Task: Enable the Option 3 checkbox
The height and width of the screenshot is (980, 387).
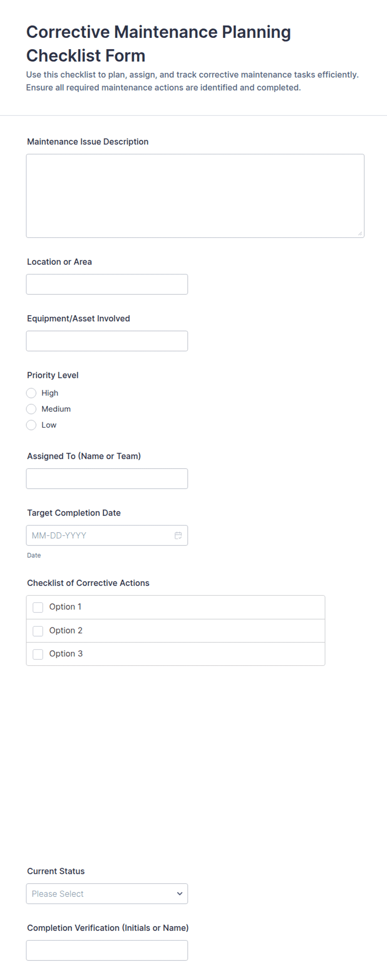Action: pos(38,654)
